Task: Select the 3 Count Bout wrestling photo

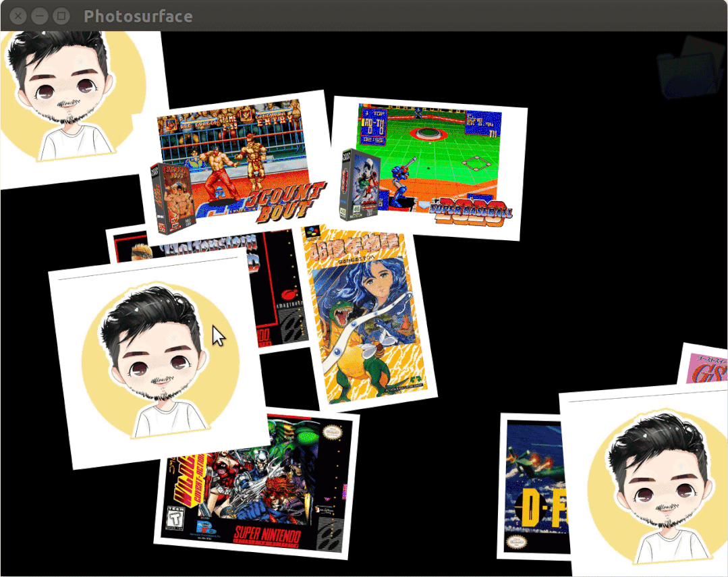Action: pos(235,166)
